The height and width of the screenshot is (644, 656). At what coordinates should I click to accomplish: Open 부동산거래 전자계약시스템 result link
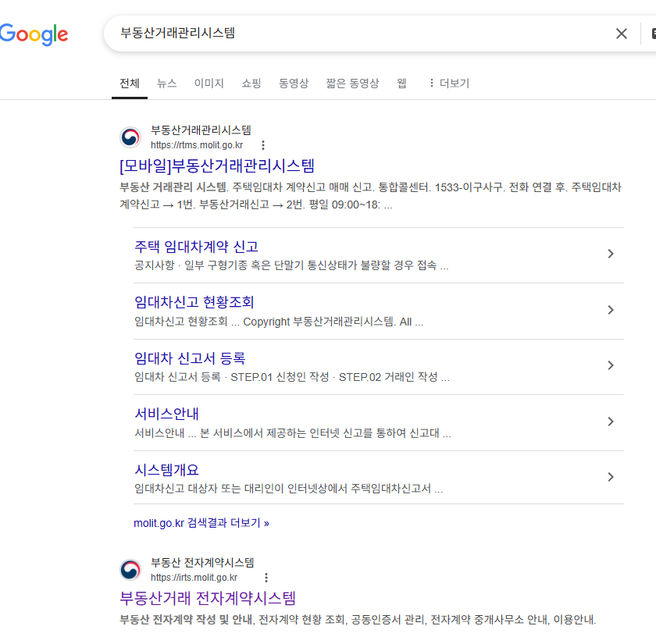pyautogui.click(x=208, y=598)
